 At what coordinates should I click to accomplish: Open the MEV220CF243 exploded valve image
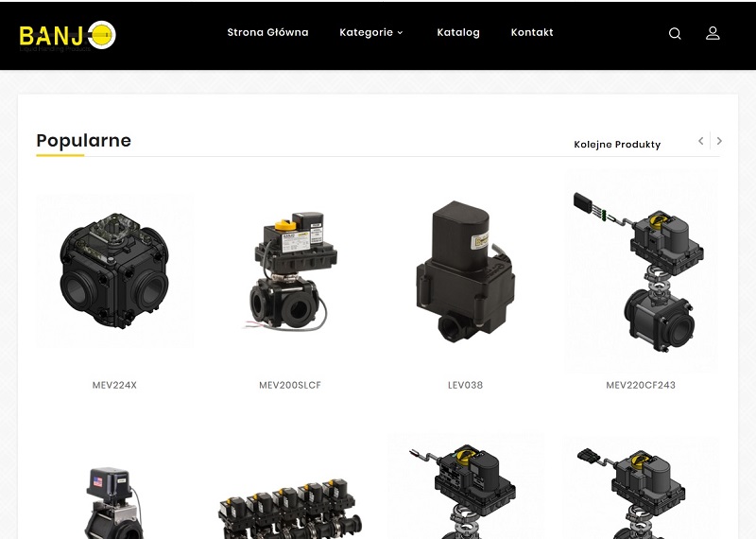point(641,270)
